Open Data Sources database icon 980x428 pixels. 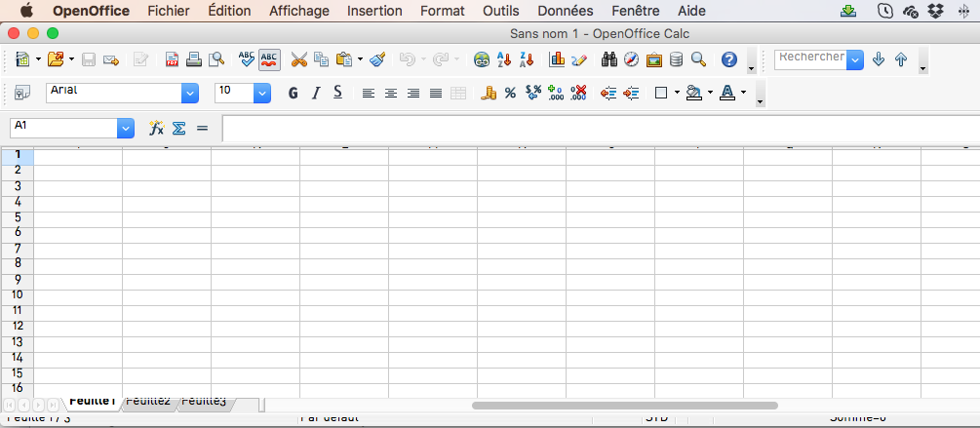tap(676, 60)
